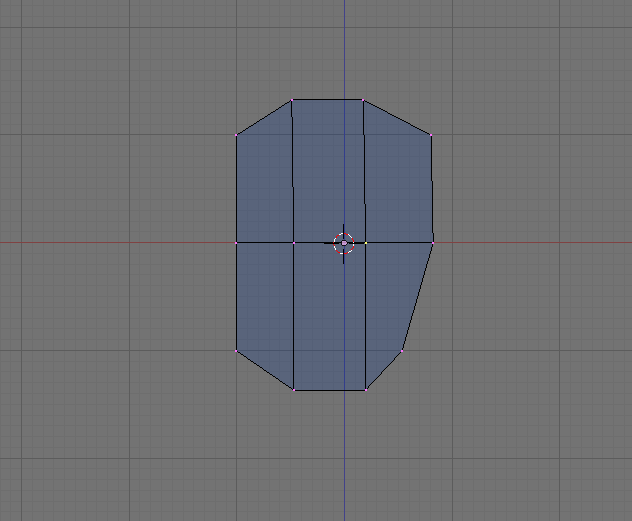Select the yellow highlighted vertex beside 3D cursor
The image size is (632, 521).
click(x=366, y=243)
